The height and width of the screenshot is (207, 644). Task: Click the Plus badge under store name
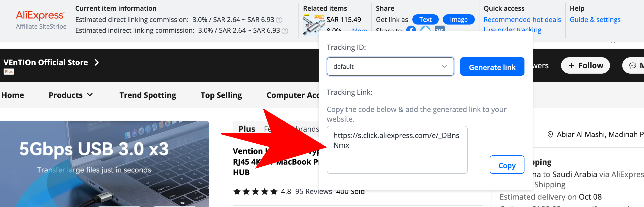(x=9, y=72)
